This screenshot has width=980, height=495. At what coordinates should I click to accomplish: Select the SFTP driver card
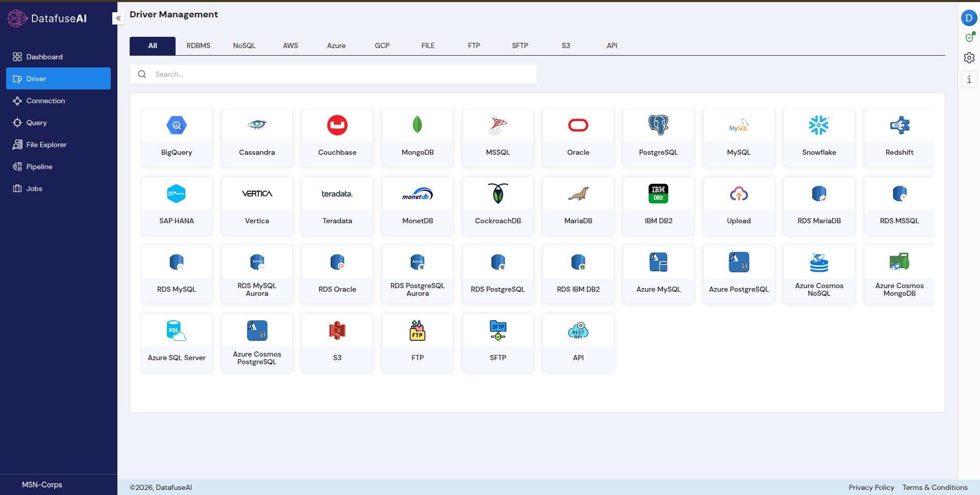(x=498, y=343)
